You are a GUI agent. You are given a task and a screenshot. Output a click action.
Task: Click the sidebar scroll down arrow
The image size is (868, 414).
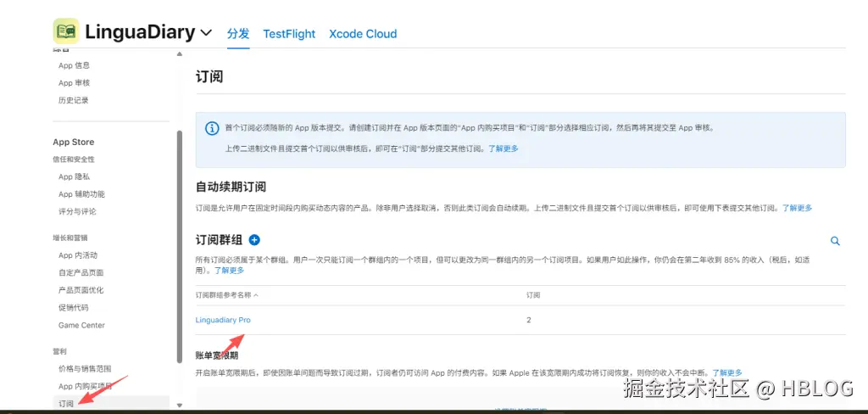pos(179,406)
